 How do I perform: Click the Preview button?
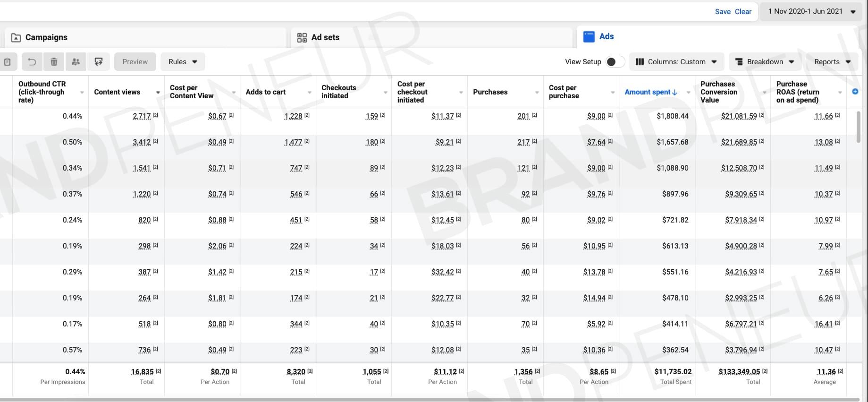click(135, 62)
